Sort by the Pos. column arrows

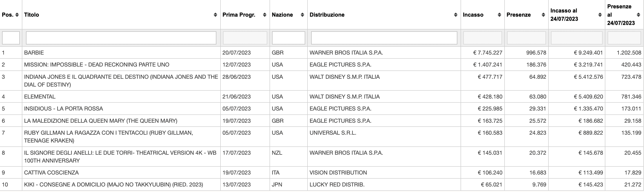17,15
